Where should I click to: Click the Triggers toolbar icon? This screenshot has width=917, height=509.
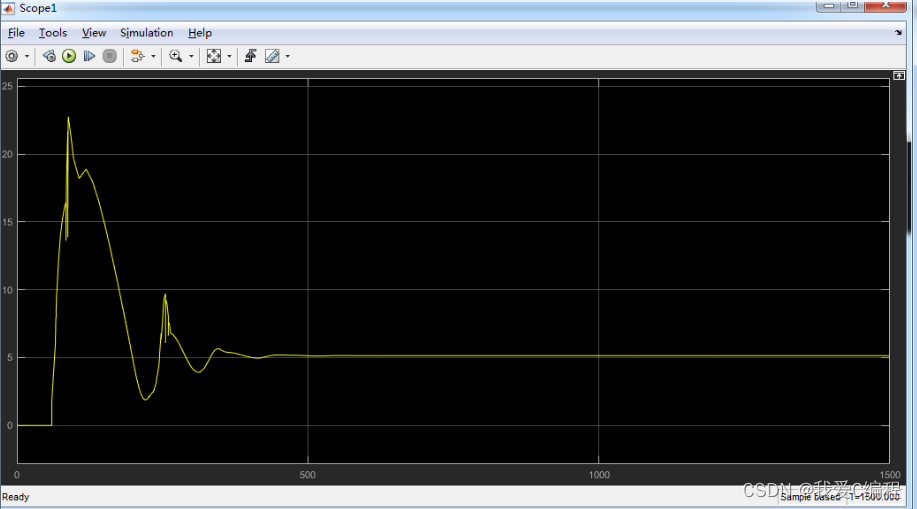click(250, 57)
